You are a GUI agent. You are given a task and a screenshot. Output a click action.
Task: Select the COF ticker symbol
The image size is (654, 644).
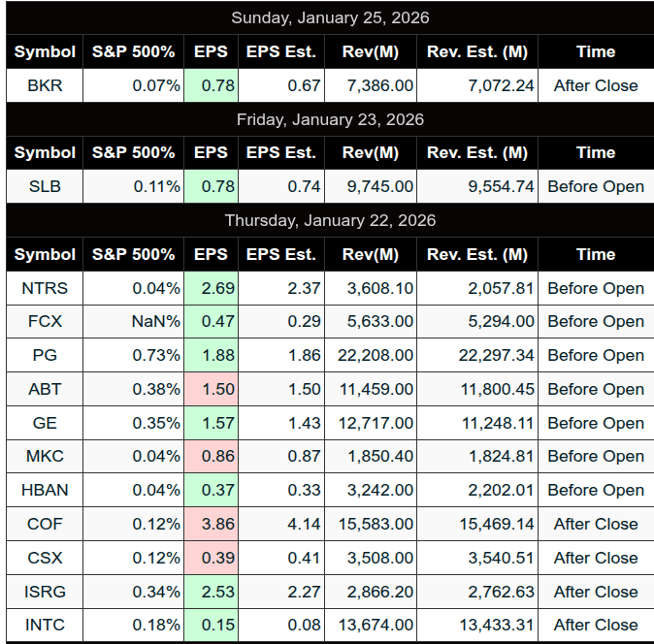tap(45, 524)
